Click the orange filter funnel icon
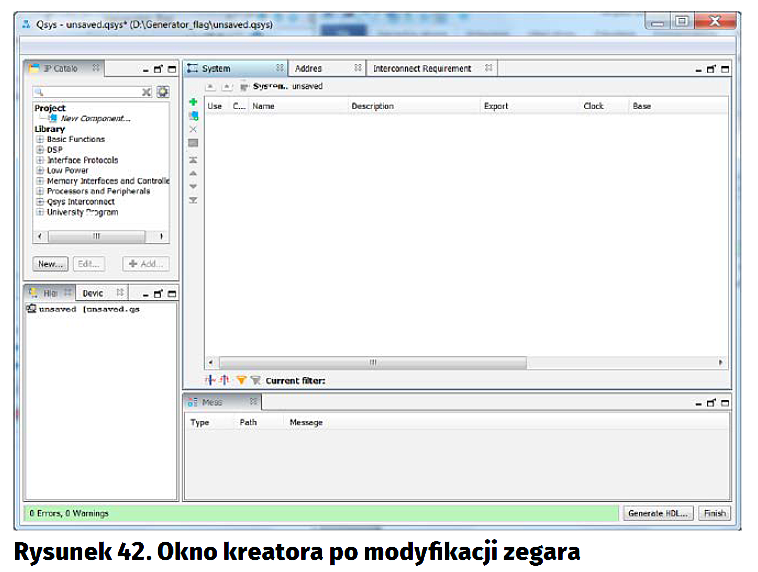 (x=240, y=380)
